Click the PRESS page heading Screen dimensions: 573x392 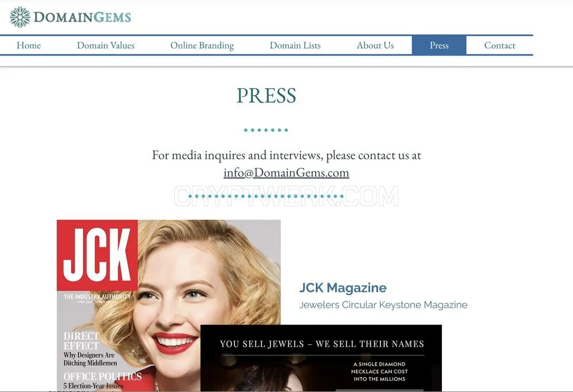click(266, 96)
